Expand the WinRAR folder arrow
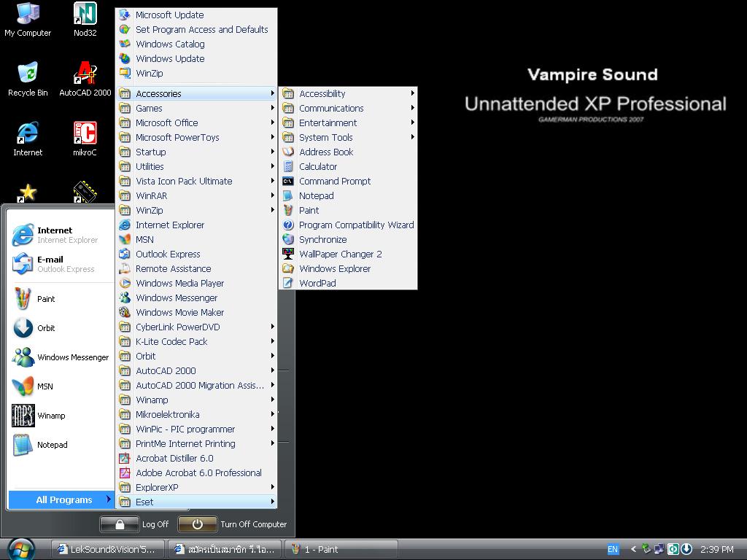The image size is (747, 560). (x=273, y=195)
